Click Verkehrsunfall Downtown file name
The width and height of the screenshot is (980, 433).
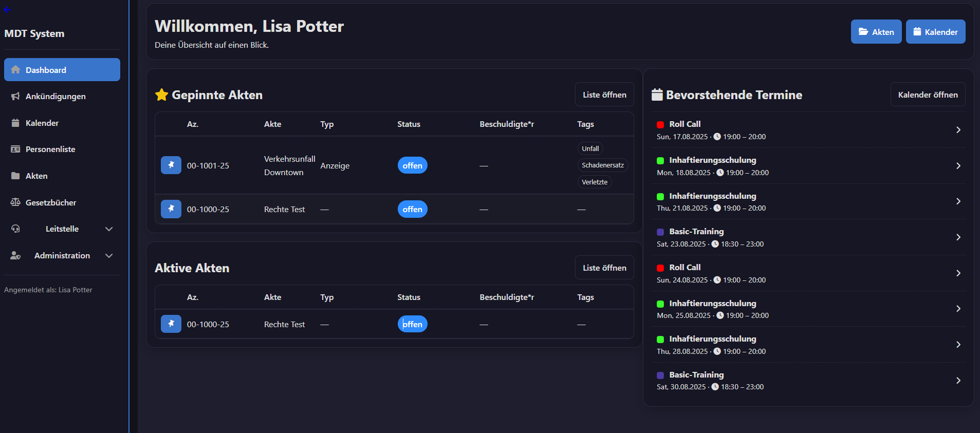(x=290, y=165)
